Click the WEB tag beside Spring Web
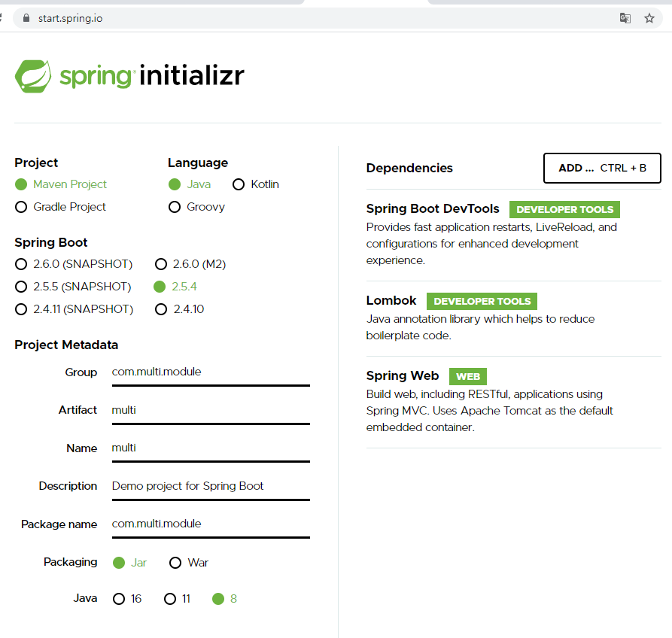This screenshot has height=638, width=672. (468, 377)
